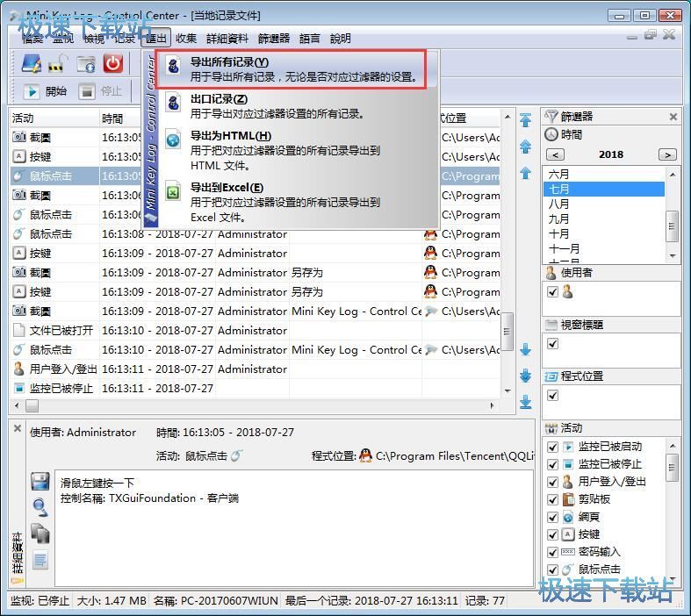Viewport: 691px width, 616px height.
Task: Select 导出所有记录(Y) from export menu
Action: [x=291, y=69]
